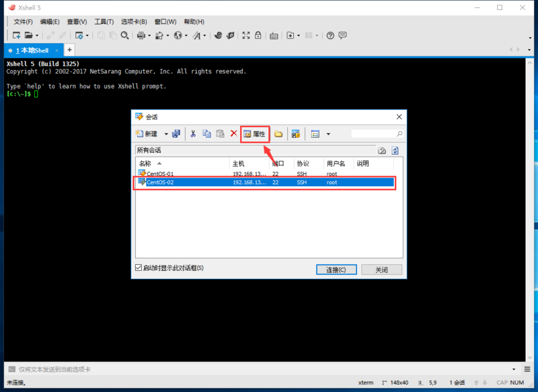Open the 窗口(W) menu

point(165,22)
